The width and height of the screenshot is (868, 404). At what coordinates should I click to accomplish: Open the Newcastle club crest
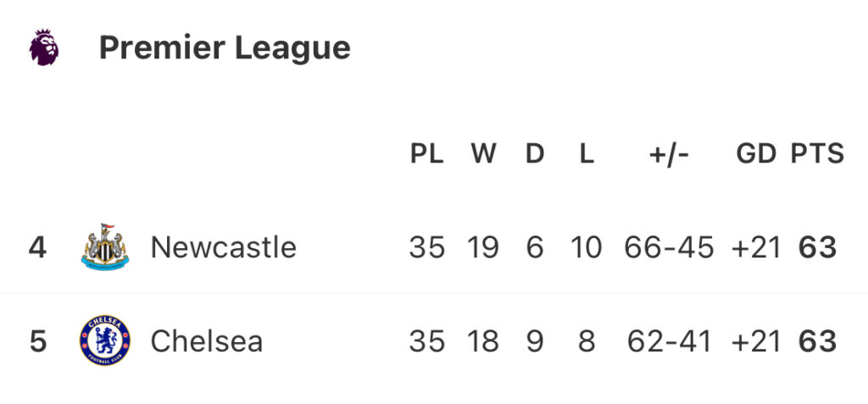pyautogui.click(x=104, y=246)
